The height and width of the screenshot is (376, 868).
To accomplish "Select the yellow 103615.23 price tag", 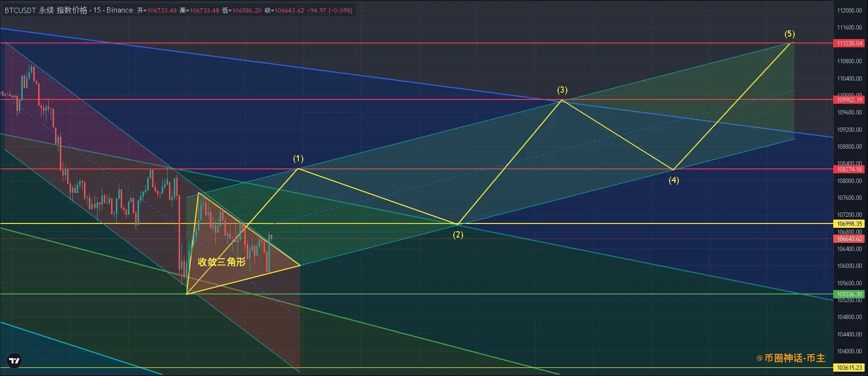I will [850, 368].
